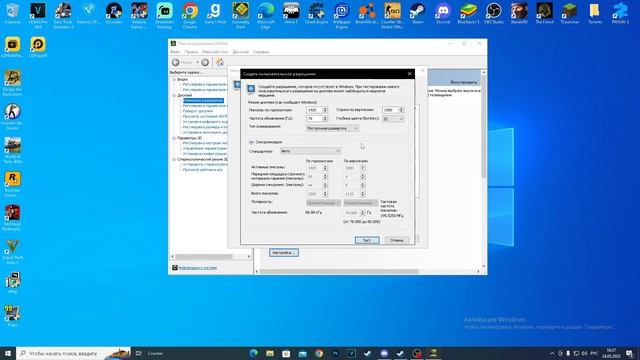The image size is (640, 360).
Task: Select highlighted Изменение разрешения tree item
Action: click(x=203, y=100)
